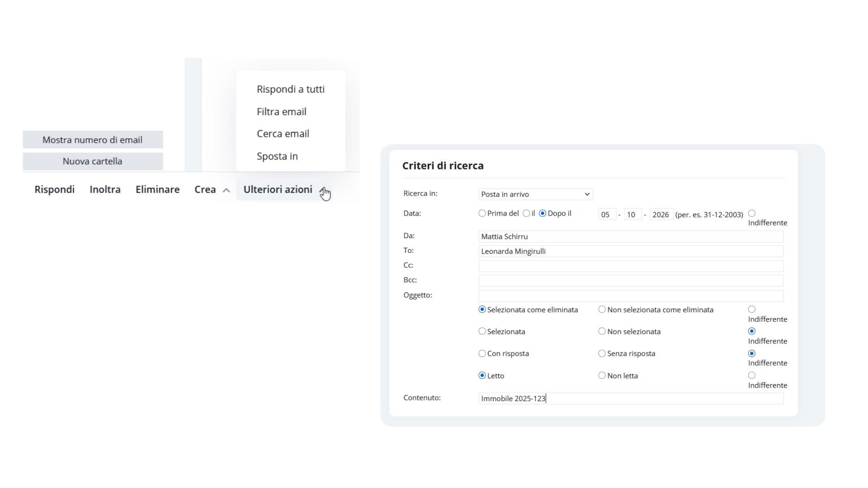
Task: Click the Inoltra toolbar button
Action: tap(105, 190)
